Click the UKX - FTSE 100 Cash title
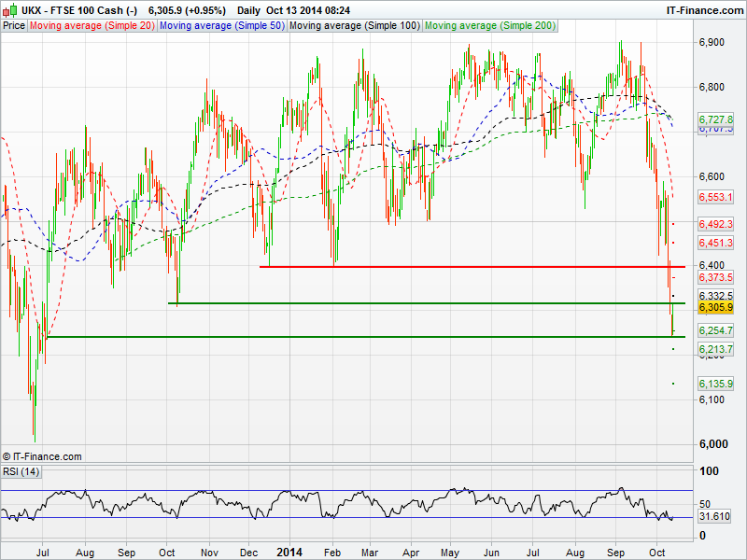The image size is (747, 560). (x=79, y=10)
